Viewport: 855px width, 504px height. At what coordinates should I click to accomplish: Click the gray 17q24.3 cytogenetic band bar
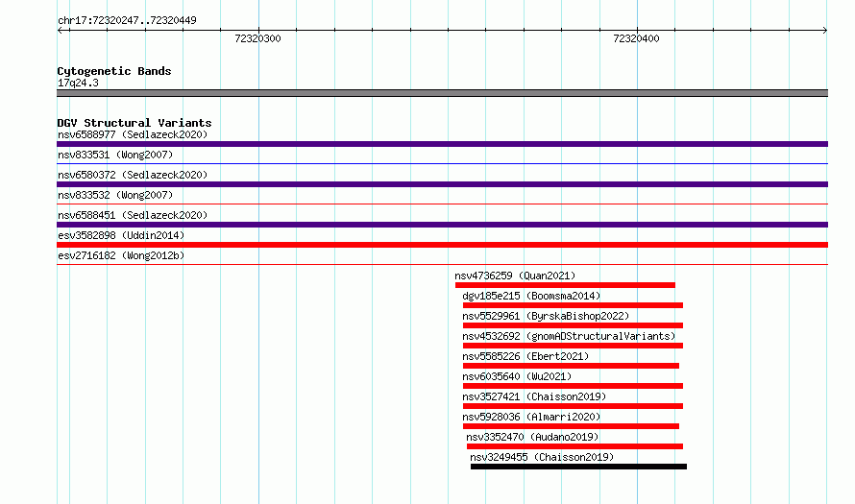tap(442, 93)
